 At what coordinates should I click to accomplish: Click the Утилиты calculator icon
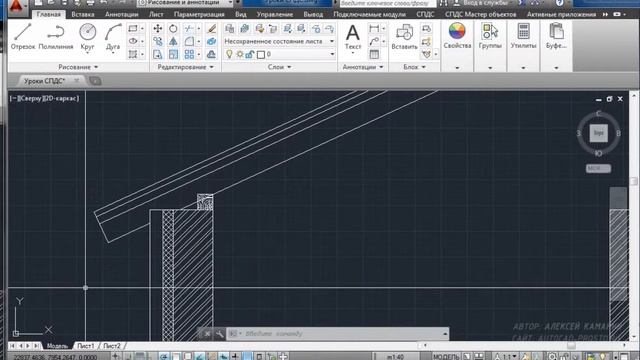[523, 31]
